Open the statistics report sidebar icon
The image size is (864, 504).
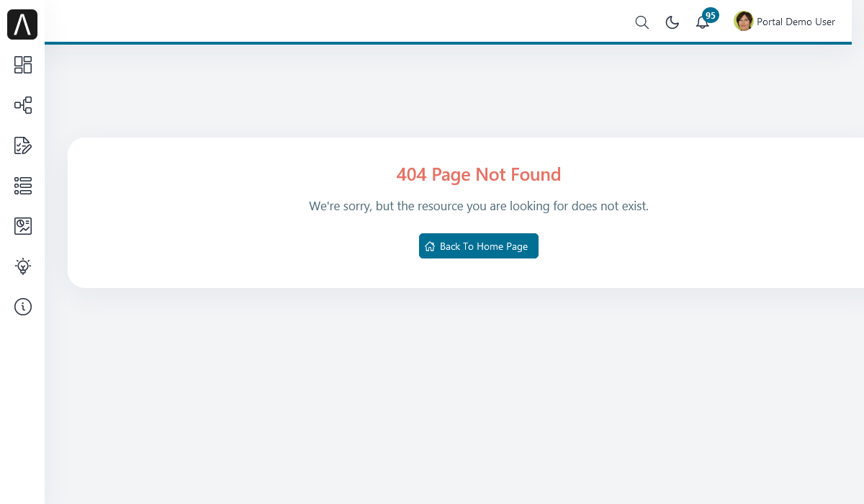click(23, 226)
